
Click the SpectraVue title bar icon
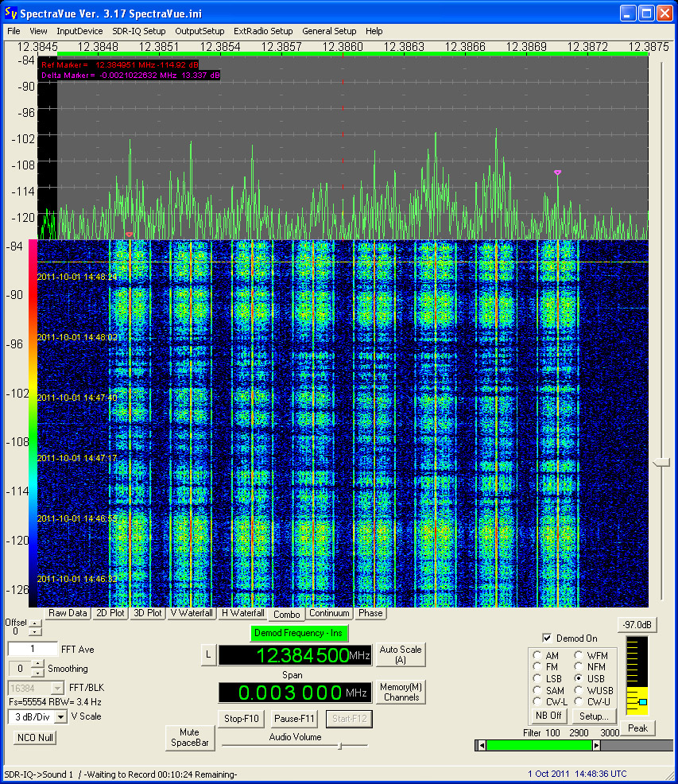coord(10,13)
